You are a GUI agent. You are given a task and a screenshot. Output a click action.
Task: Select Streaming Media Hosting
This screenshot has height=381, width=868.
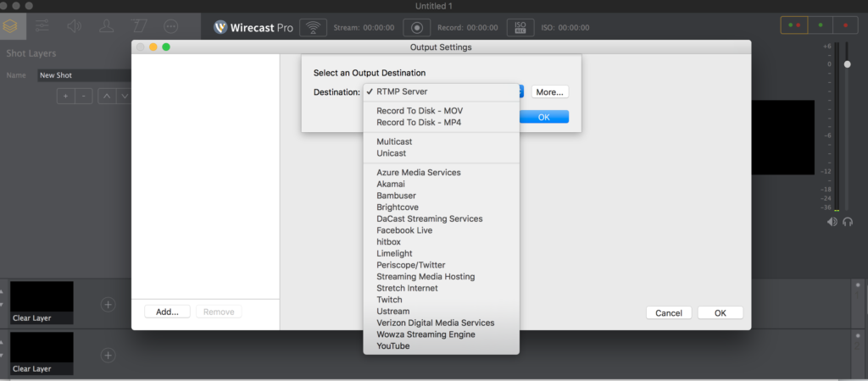(441, 277)
